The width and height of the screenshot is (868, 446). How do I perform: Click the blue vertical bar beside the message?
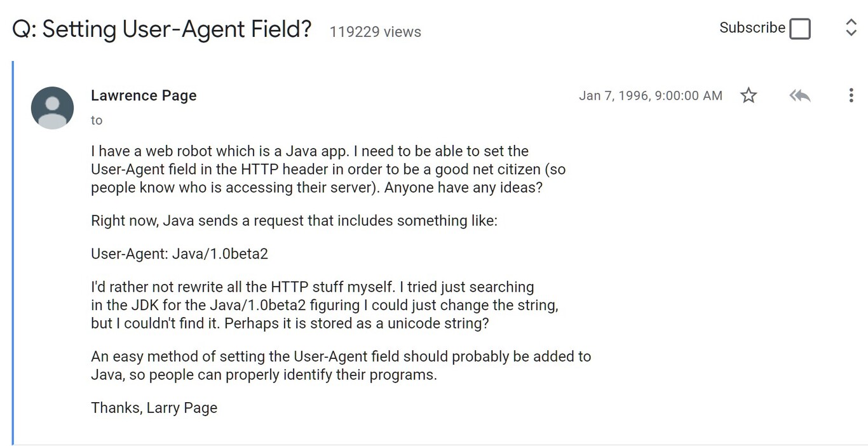[x=13, y=253]
